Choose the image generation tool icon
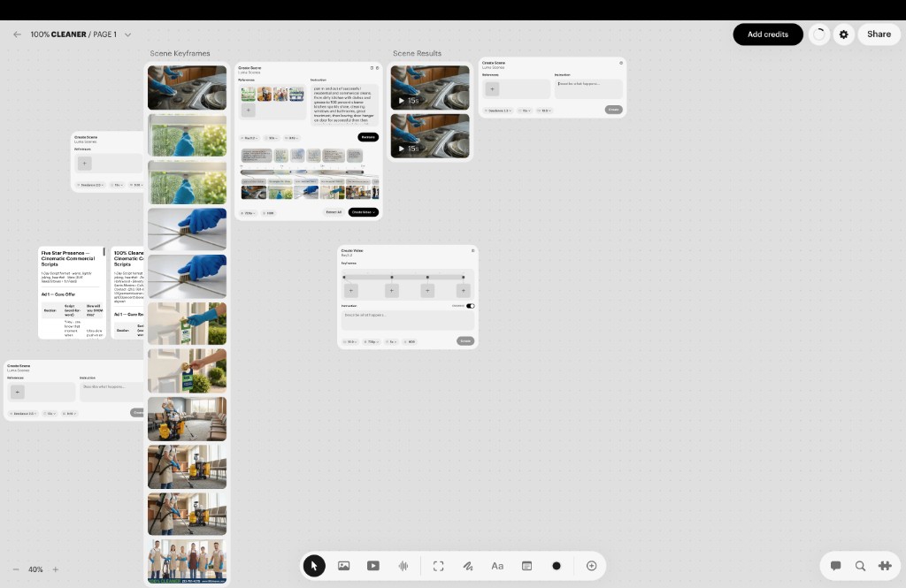Image resolution: width=906 pixels, height=588 pixels. 344,566
